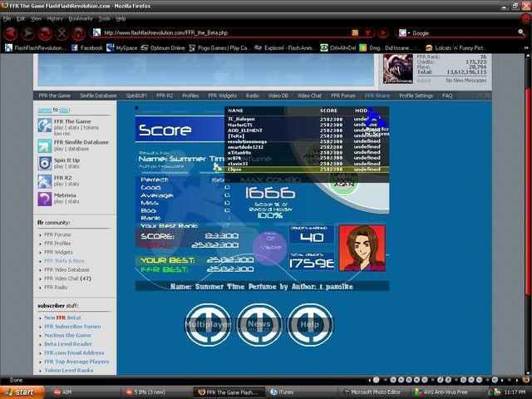Screen dimensions: 532x399
Task: Click the Home toolbar icon
Action: tap(78, 33)
